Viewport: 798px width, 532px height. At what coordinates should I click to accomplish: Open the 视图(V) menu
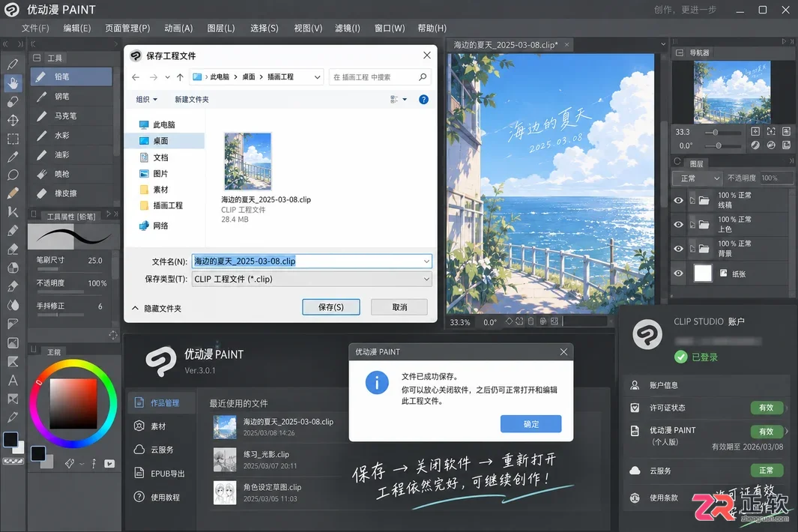pyautogui.click(x=308, y=28)
